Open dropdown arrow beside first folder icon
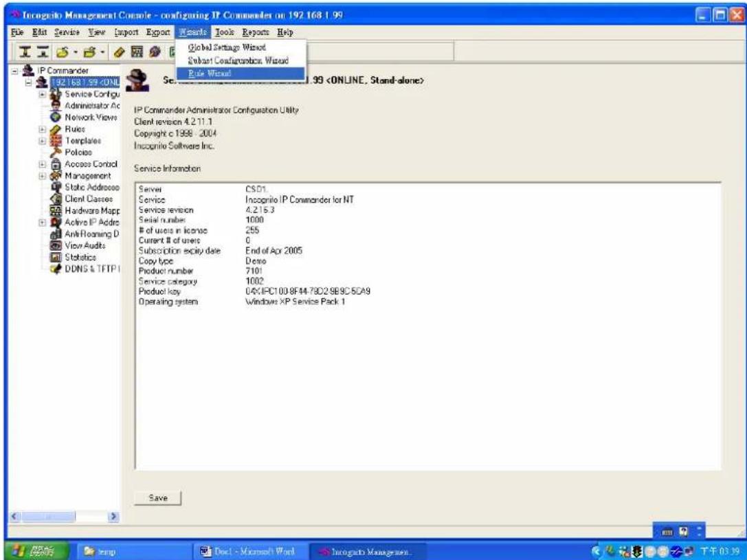This screenshot has width=747, height=560. click(x=76, y=52)
